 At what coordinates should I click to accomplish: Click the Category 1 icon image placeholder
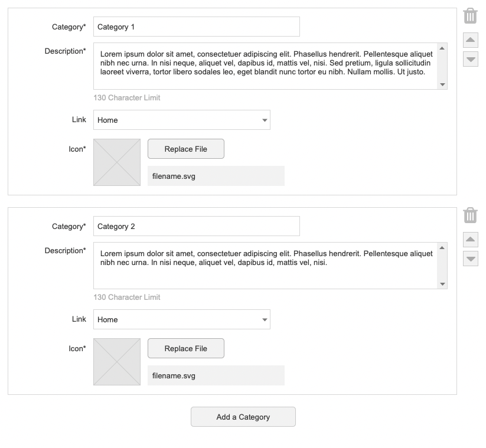[117, 162]
